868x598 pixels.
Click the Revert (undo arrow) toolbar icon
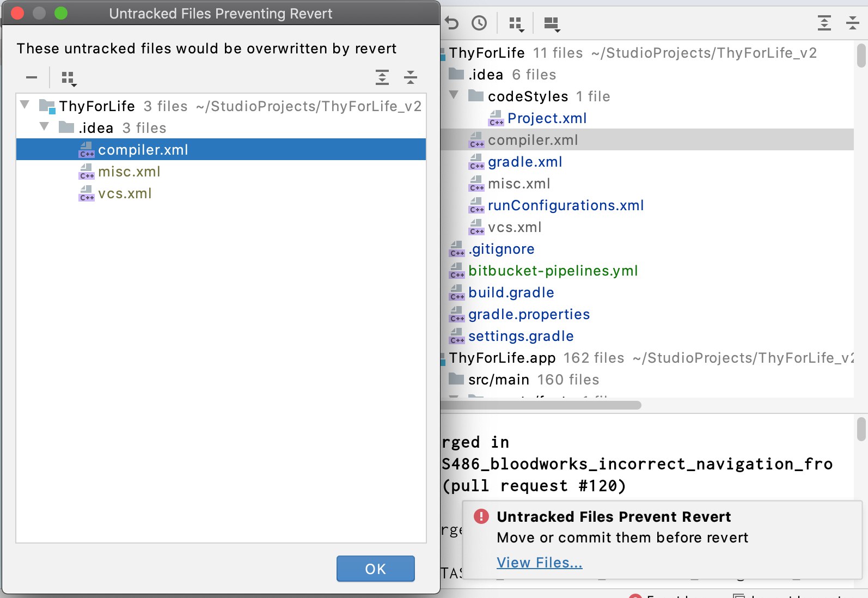click(451, 23)
